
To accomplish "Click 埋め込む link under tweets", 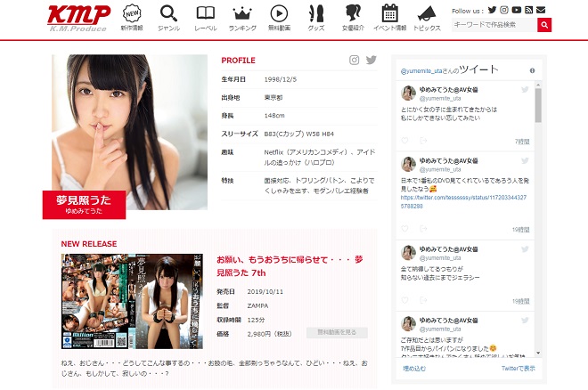I will click(x=414, y=369).
